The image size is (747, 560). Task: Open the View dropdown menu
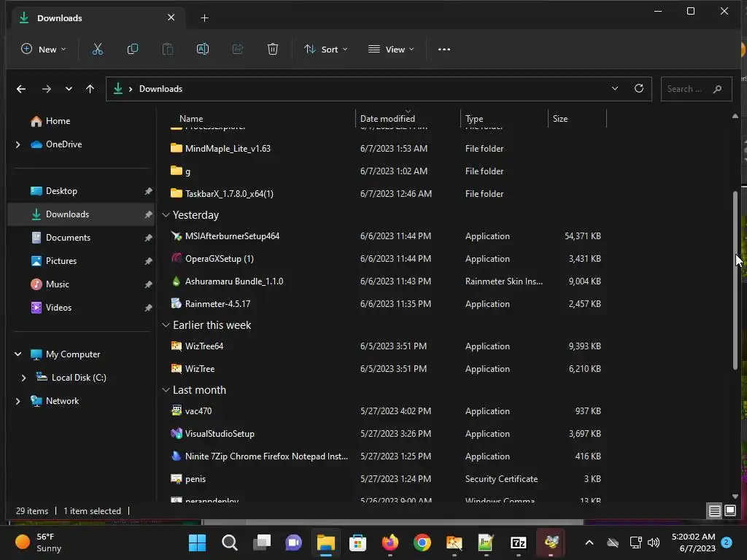click(391, 49)
